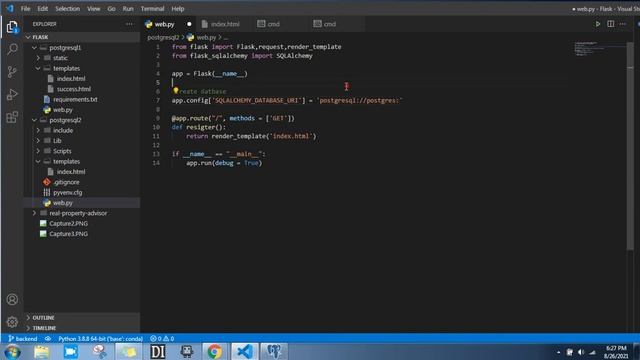Click the taskbar clock showing 6:27 PM
Viewport: 640px width, 360px height.
point(616,352)
